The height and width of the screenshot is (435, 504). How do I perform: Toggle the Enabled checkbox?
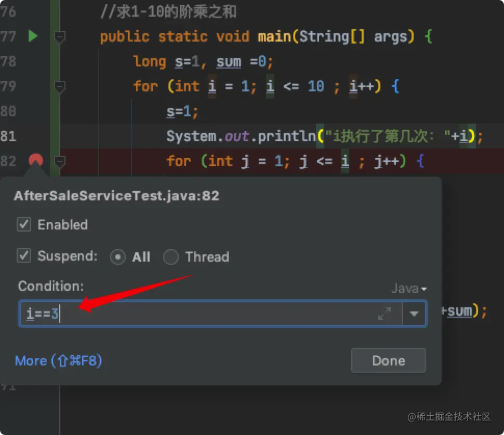click(24, 224)
